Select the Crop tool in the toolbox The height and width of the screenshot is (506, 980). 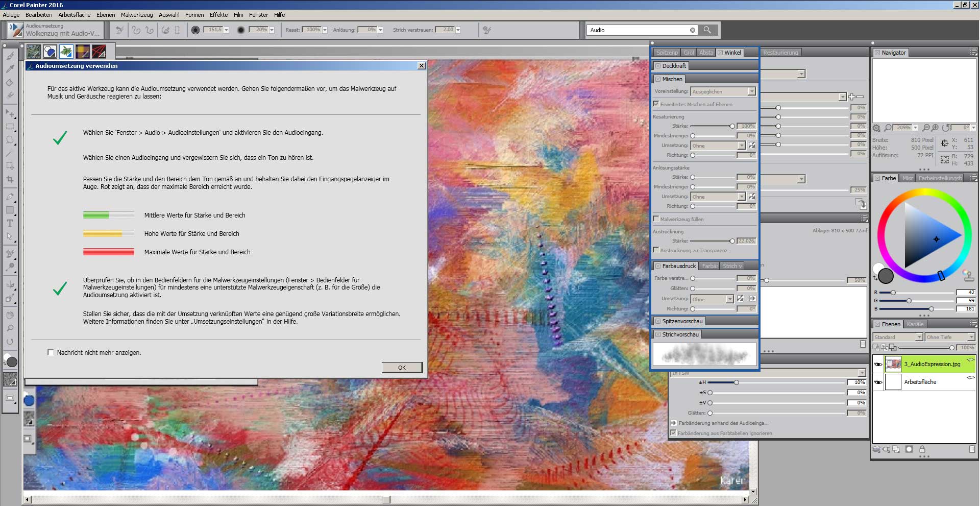tap(10, 179)
